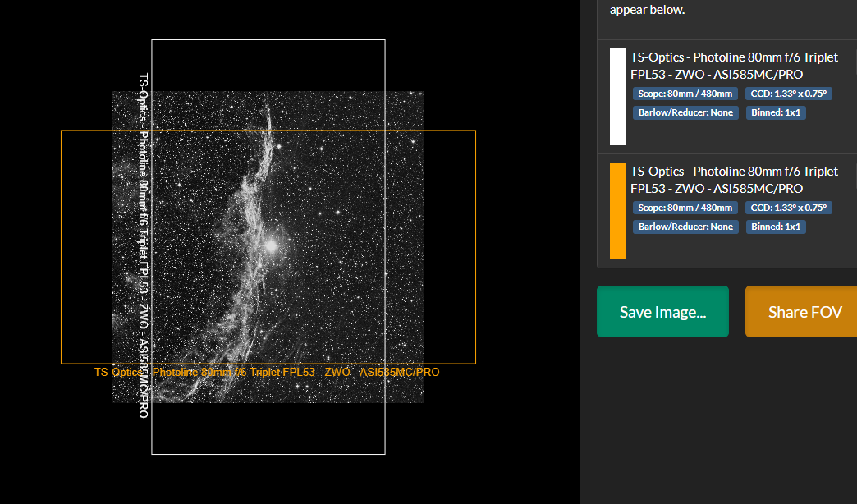857x504 pixels.
Task: Click the Share FOV button
Action: pyautogui.click(x=801, y=312)
